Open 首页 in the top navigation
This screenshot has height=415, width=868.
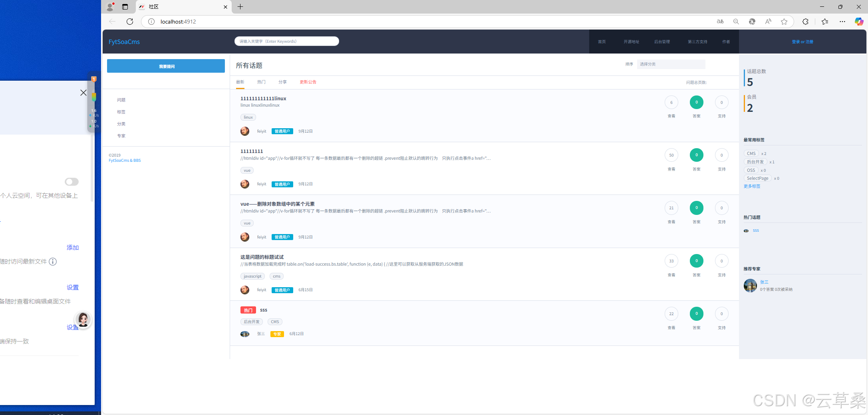(602, 42)
